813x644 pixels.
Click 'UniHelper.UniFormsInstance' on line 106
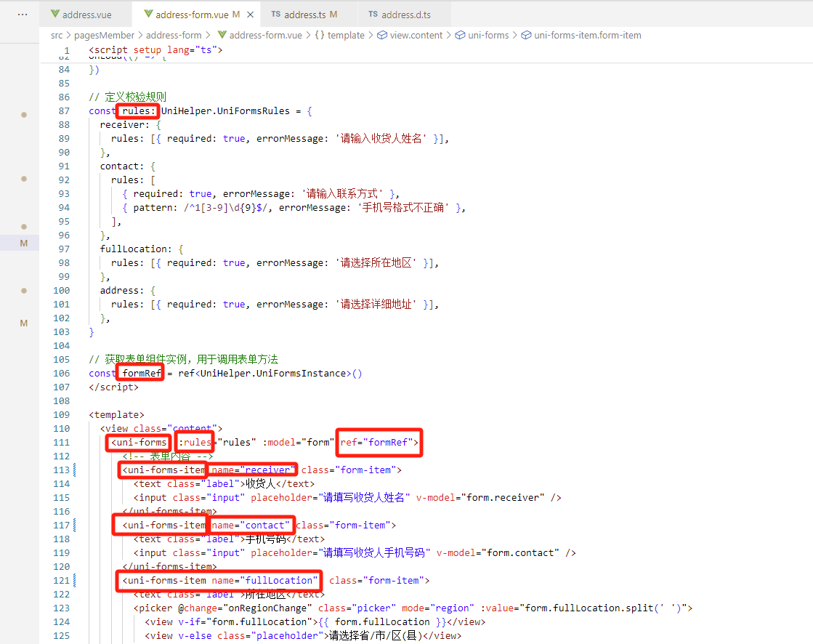click(272, 374)
